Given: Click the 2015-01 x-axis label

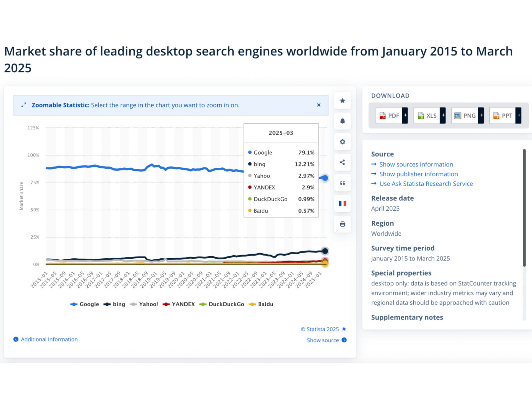Looking at the screenshot, I should click(40, 280).
